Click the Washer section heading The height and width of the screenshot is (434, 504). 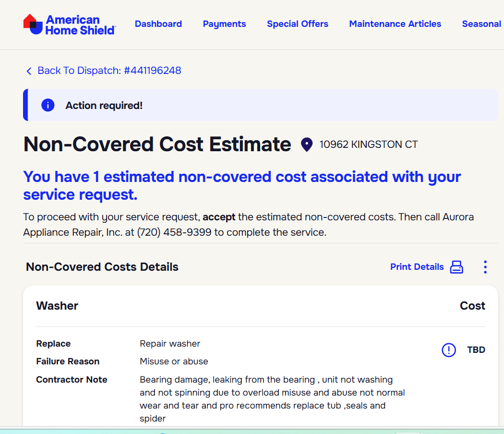[57, 306]
